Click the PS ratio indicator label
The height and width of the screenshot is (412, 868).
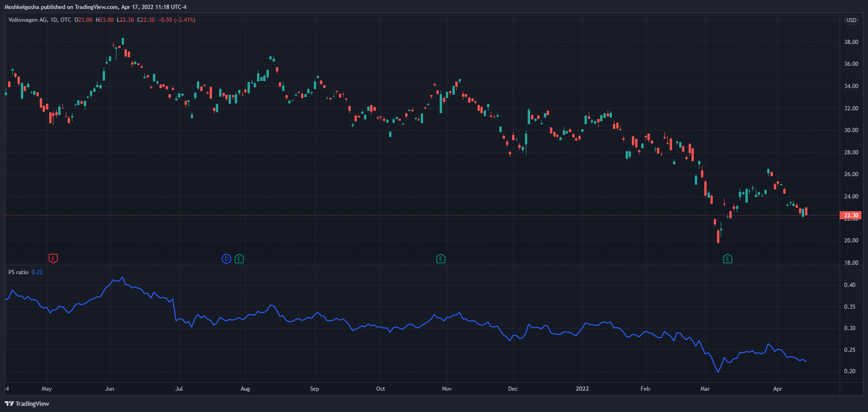coord(18,272)
